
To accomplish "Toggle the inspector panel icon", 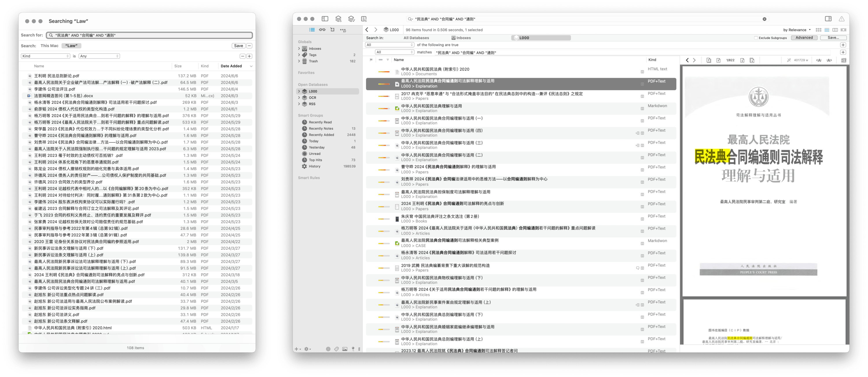I will coord(828,19).
